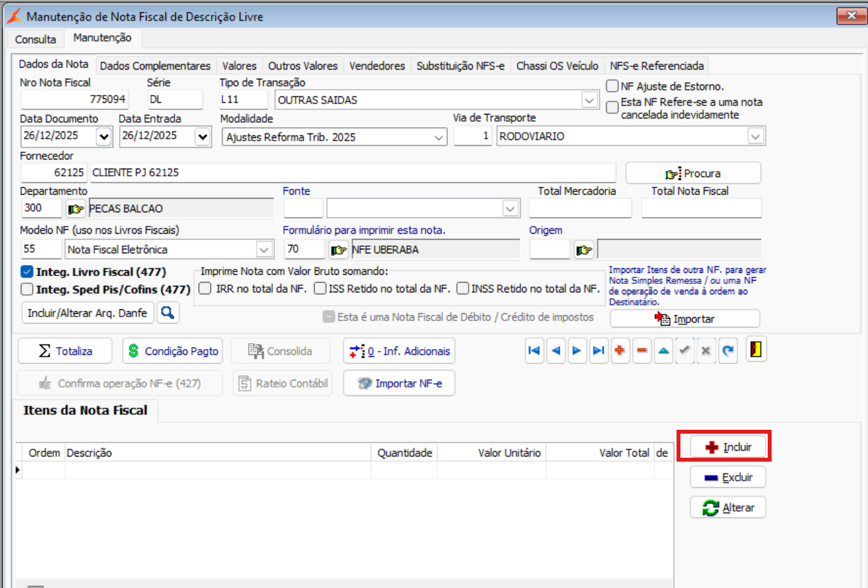Switch to the Dados Complementares tab

155,66
